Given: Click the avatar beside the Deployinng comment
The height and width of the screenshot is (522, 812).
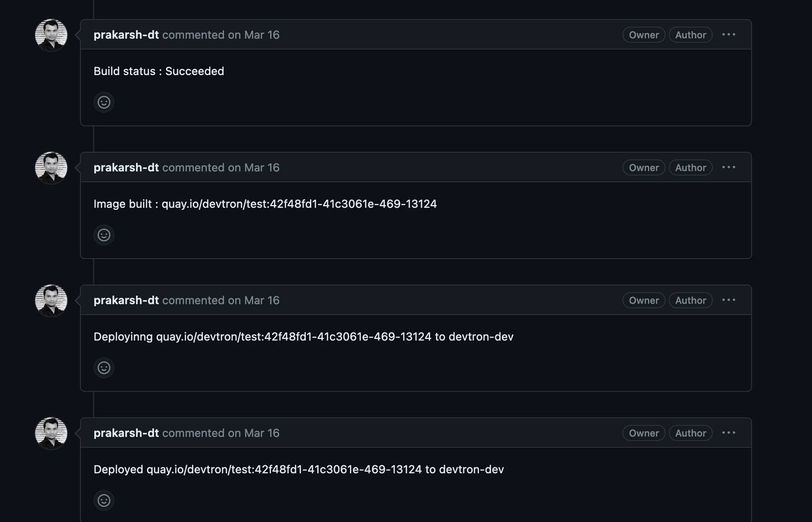Looking at the screenshot, I should click(x=51, y=300).
